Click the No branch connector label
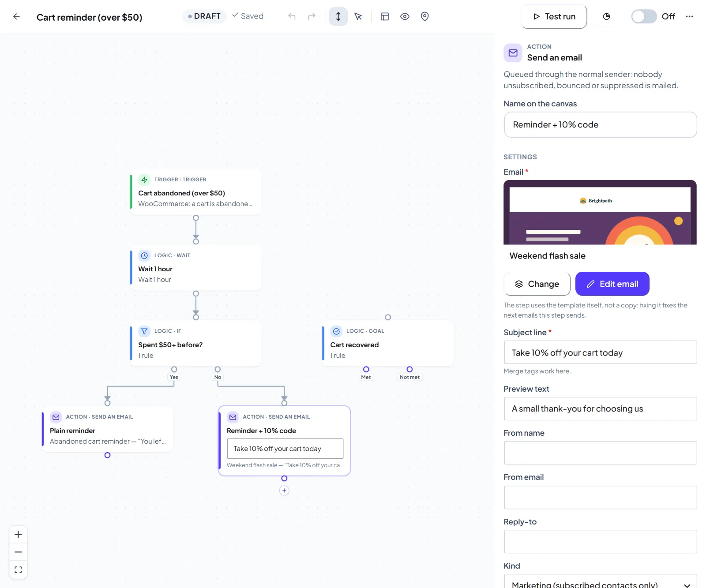706x588 pixels. [x=218, y=377]
